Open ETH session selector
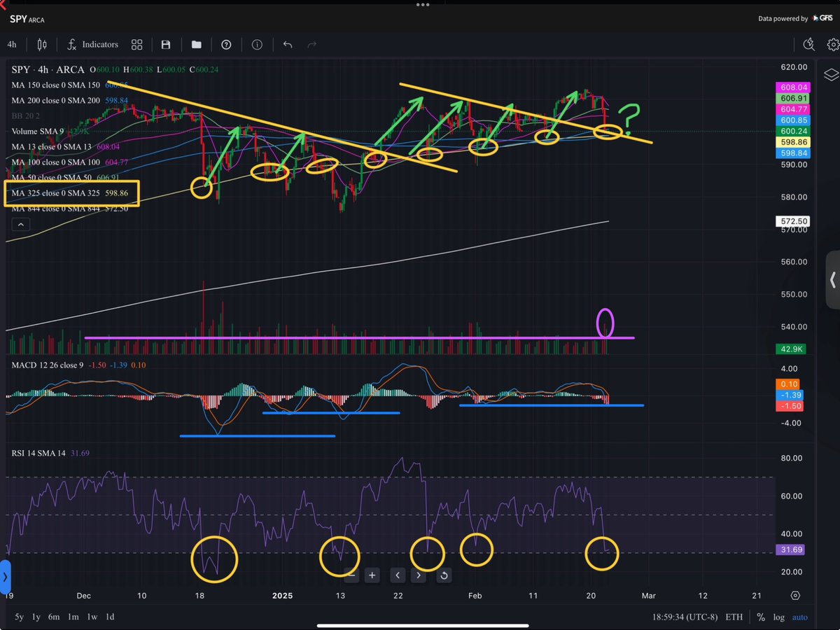The height and width of the screenshot is (630, 840). tap(734, 617)
